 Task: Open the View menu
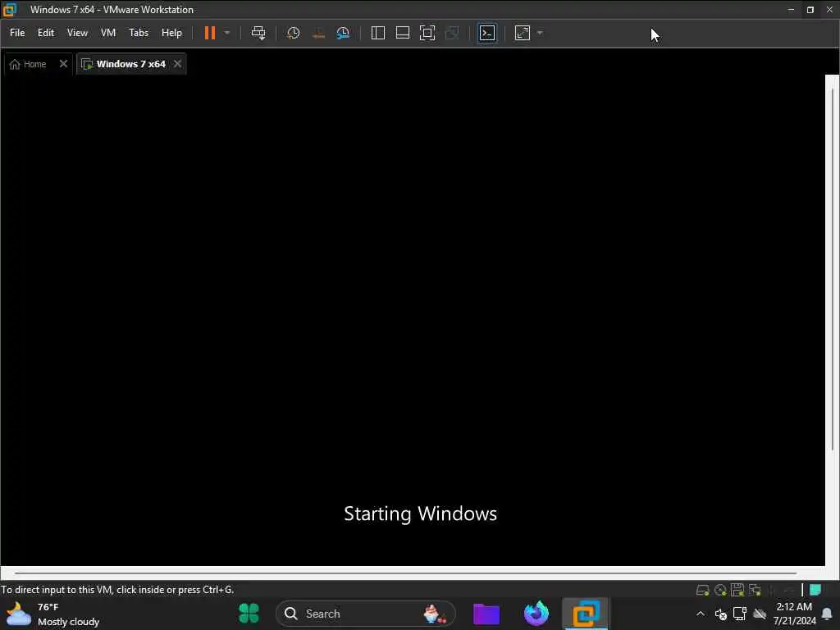pyautogui.click(x=77, y=33)
